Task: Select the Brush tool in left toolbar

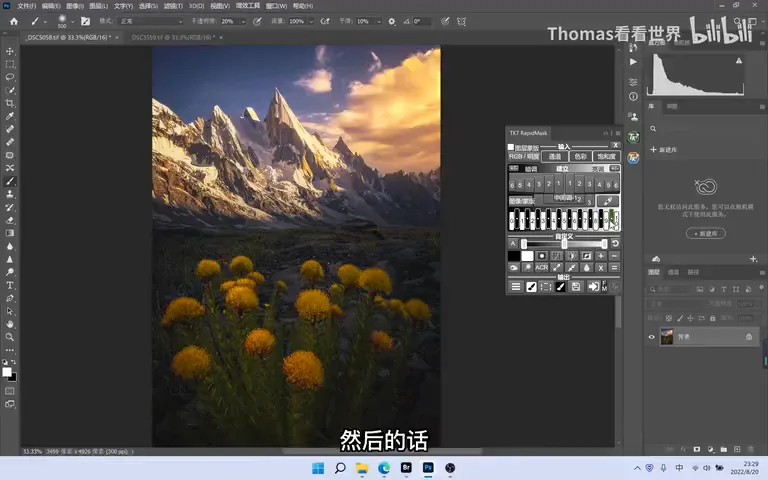Action: [x=10, y=181]
